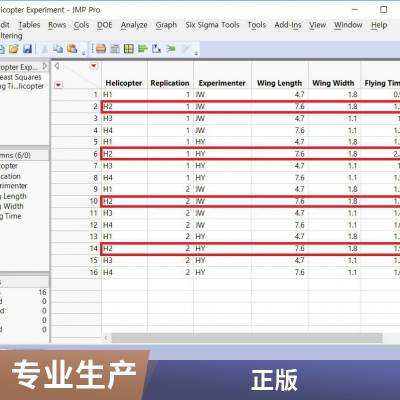Click the Least Squares script in table panel
Image resolution: width=400 pixels, height=400 pixels.
pos(21,77)
